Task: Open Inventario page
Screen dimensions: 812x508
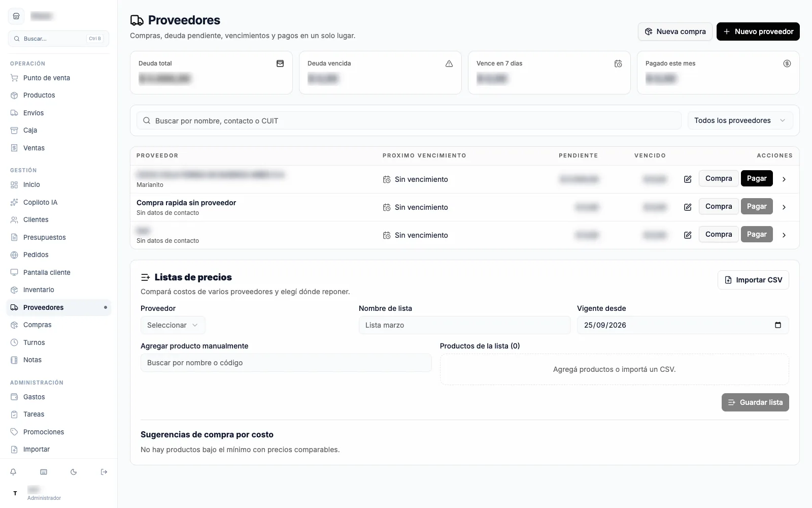Action: pyautogui.click(x=59, y=290)
